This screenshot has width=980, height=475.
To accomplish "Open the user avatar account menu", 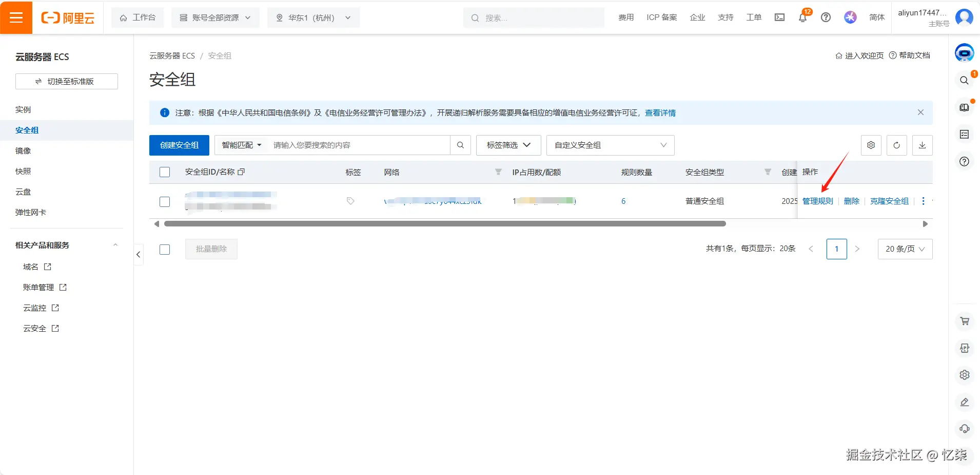I will (x=964, y=17).
